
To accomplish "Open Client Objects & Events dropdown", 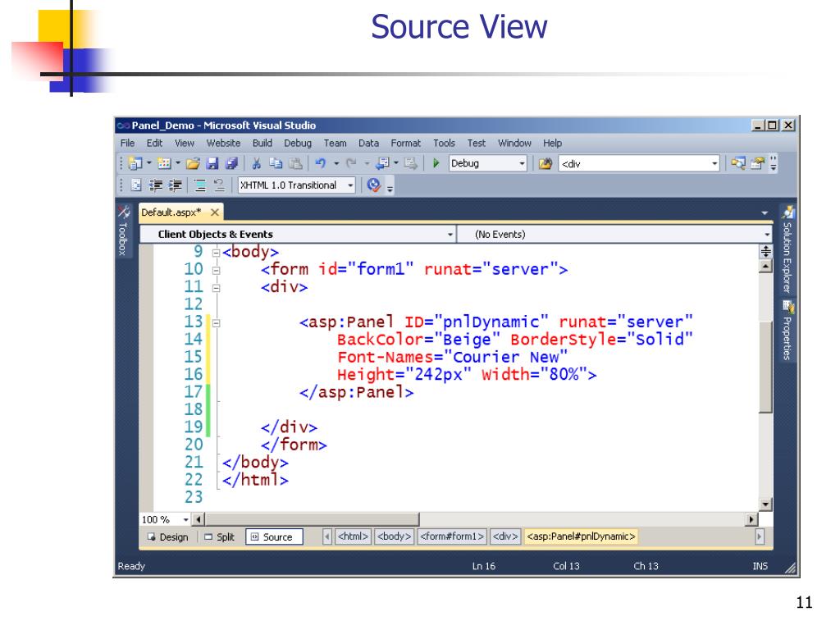I will (x=298, y=234).
